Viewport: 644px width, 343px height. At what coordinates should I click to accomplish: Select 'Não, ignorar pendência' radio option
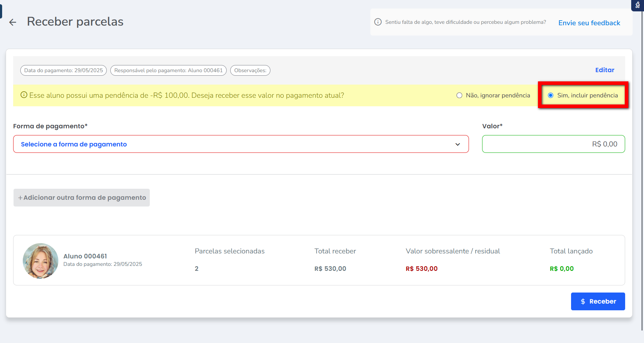click(x=459, y=95)
